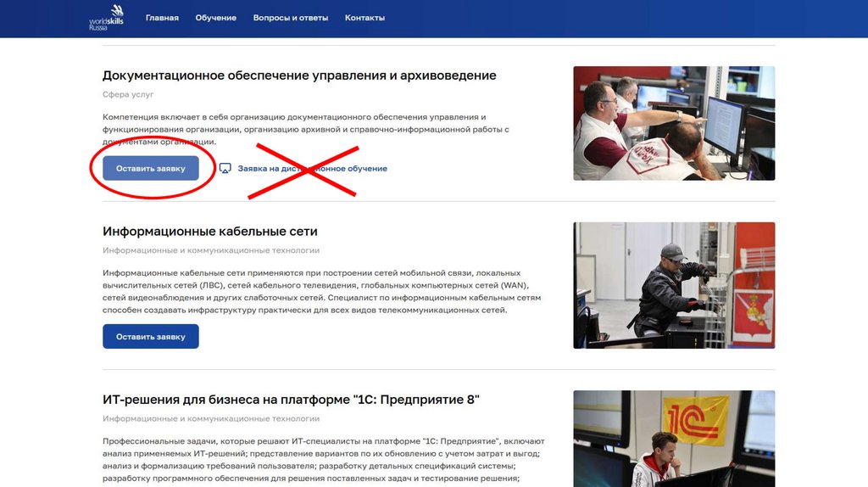This screenshot has height=487, width=868.
Task: Click the cable networks technician photo
Action: click(674, 285)
